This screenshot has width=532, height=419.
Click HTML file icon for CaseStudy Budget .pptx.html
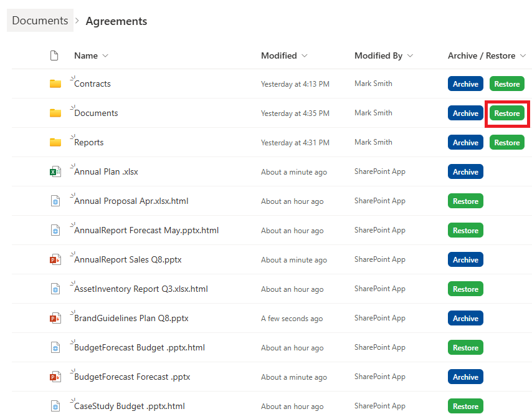pos(55,406)
